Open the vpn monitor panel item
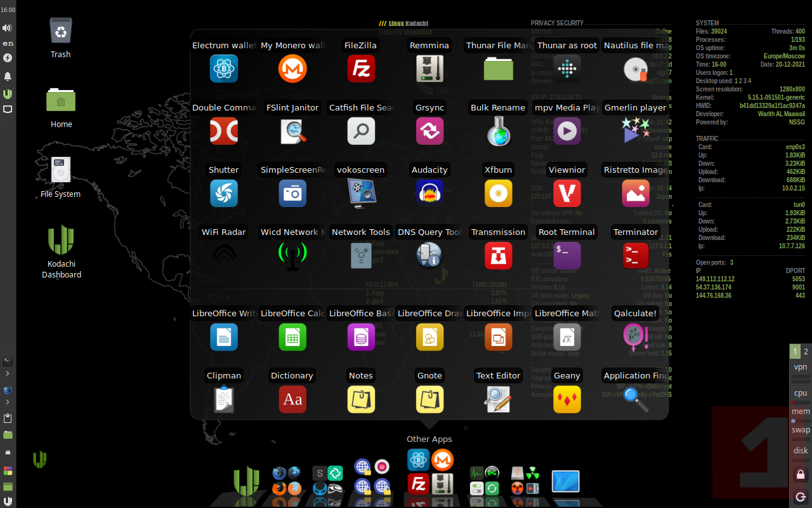The width and height of the screenshot is (812, 508). pyautogui.click(x=801, y=367)
